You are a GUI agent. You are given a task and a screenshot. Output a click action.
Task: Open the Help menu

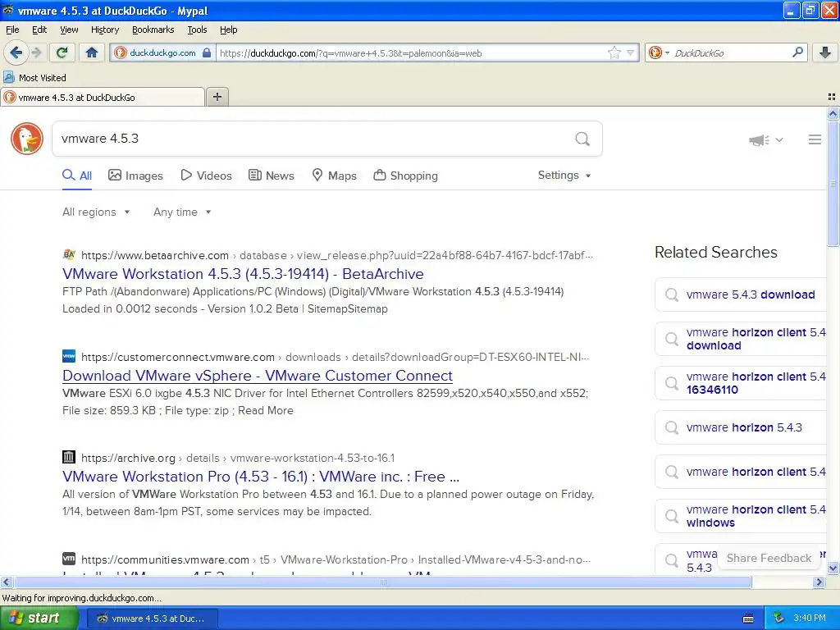click(x=229, y=30)
